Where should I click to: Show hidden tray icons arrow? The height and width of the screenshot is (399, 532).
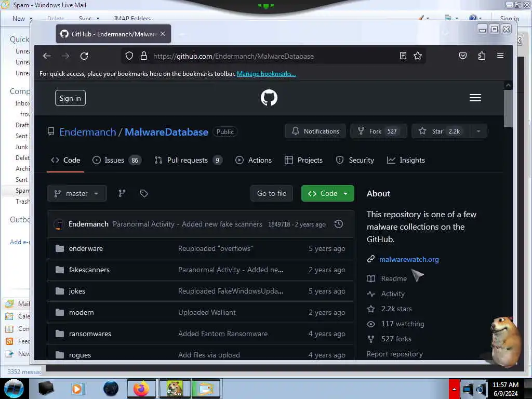click(x=454, y=389)
